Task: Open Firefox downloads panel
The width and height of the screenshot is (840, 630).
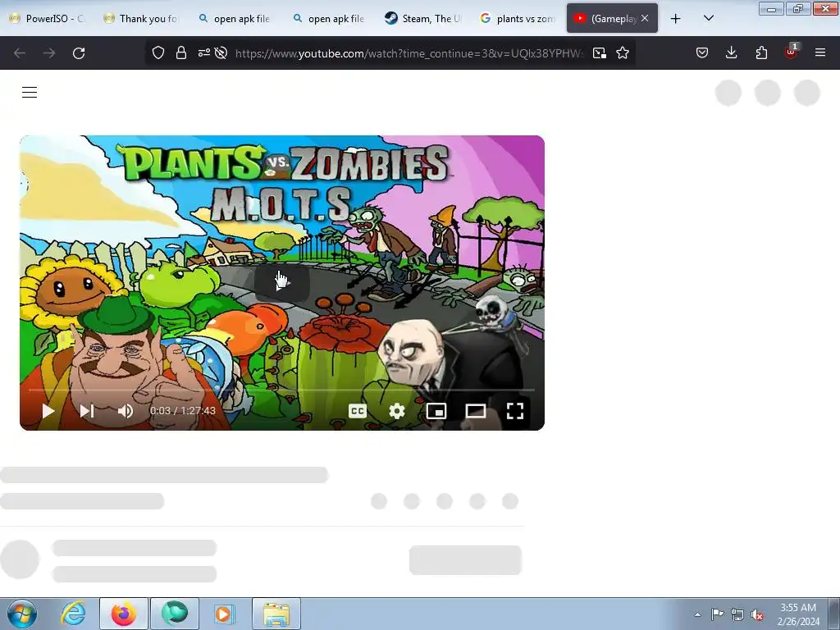Action: 731,52
